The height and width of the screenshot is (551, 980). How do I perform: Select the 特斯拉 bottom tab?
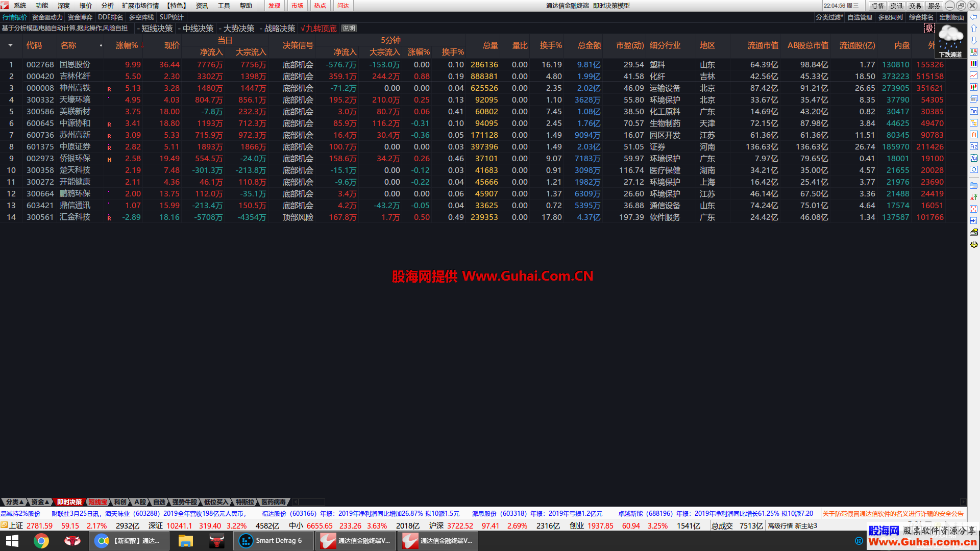[245, 502]
